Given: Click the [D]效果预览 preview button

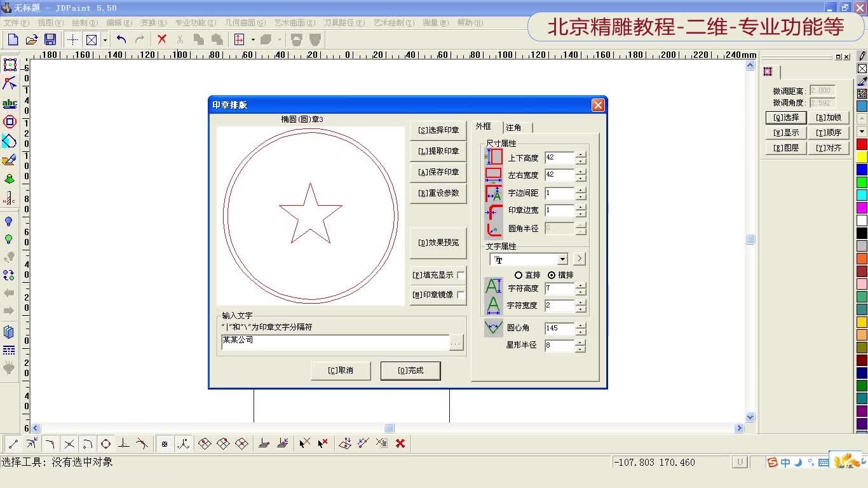Looking at the screenshot, I should point(438,242).
